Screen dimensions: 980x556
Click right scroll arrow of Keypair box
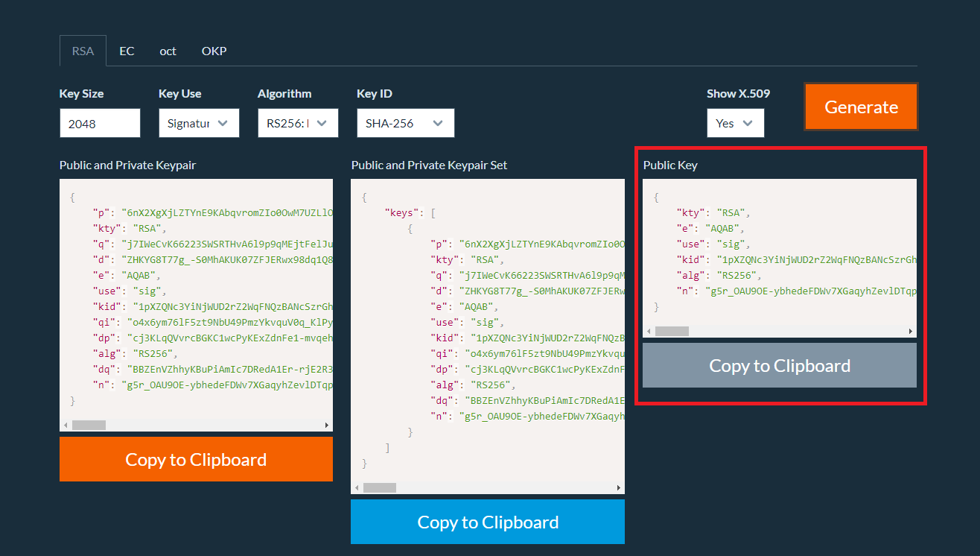[326, 425]
